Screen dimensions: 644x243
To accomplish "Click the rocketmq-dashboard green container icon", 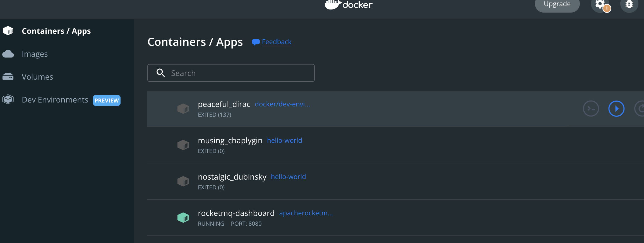I will (183, 218).
